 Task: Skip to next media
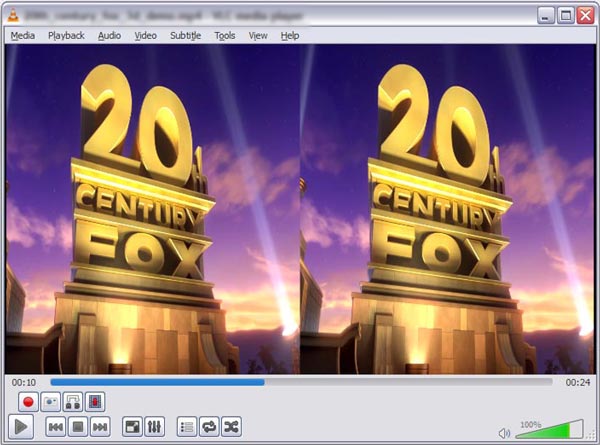(x=100, y=427)
